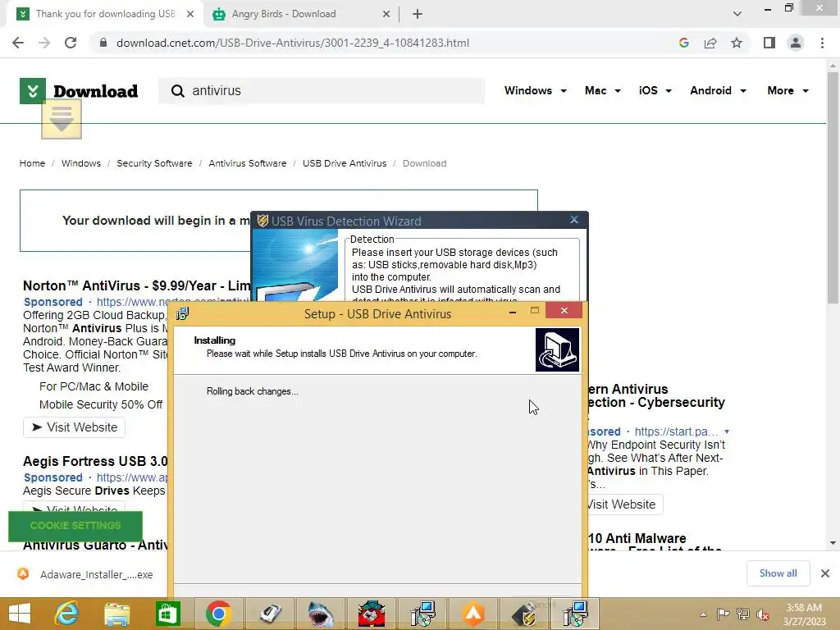Click the taskbar clock showing 3:58 AM
The height and width of the screenshot is (630, 840).
(x=804, y=614)
